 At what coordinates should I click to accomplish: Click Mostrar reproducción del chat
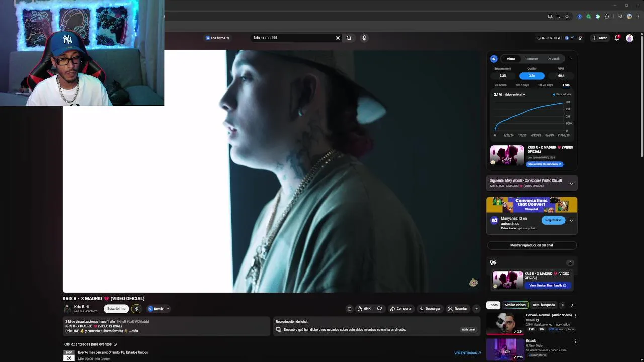[x=531, y=245]
